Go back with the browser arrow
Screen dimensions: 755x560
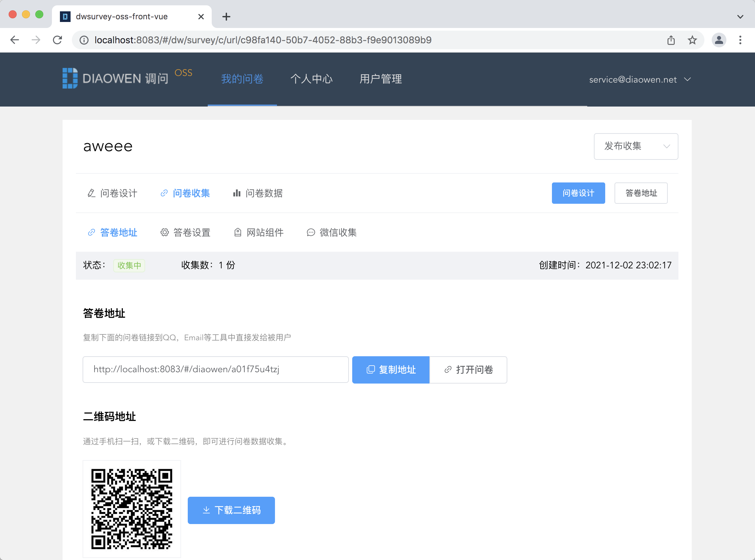15,40
